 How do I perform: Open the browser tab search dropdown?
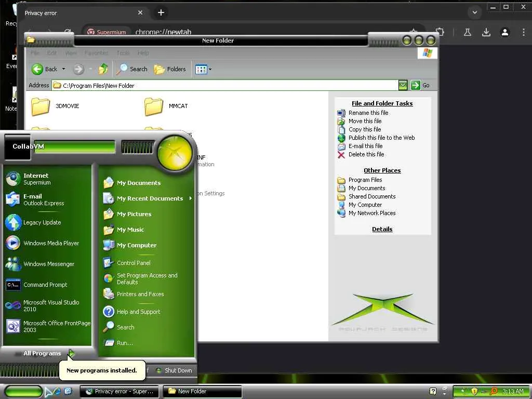[475, 12]
